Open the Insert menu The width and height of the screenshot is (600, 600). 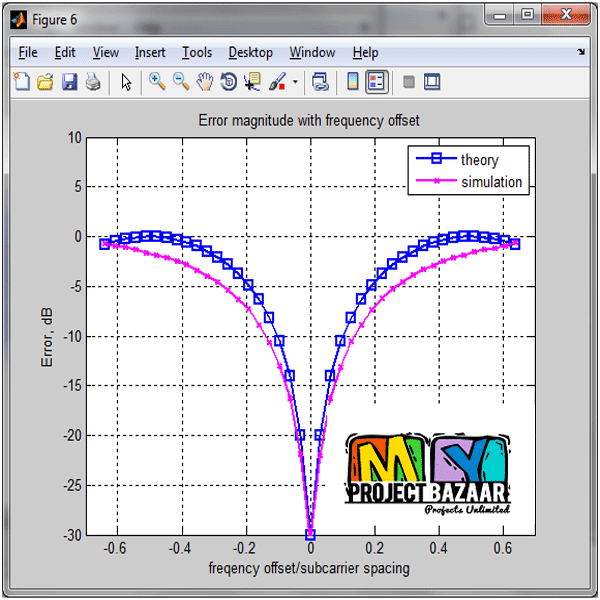[150, 53]
